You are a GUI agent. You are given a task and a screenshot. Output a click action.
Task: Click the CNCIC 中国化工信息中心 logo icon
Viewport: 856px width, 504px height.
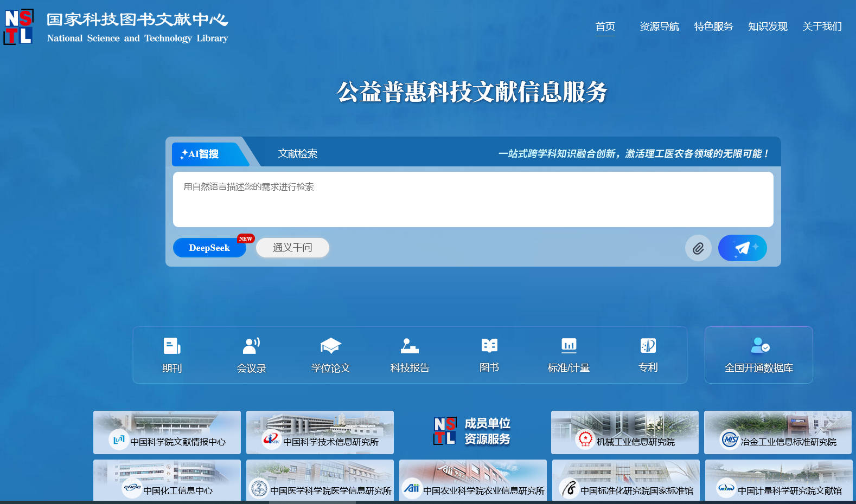pyautogui.click(x=132, y=488)
